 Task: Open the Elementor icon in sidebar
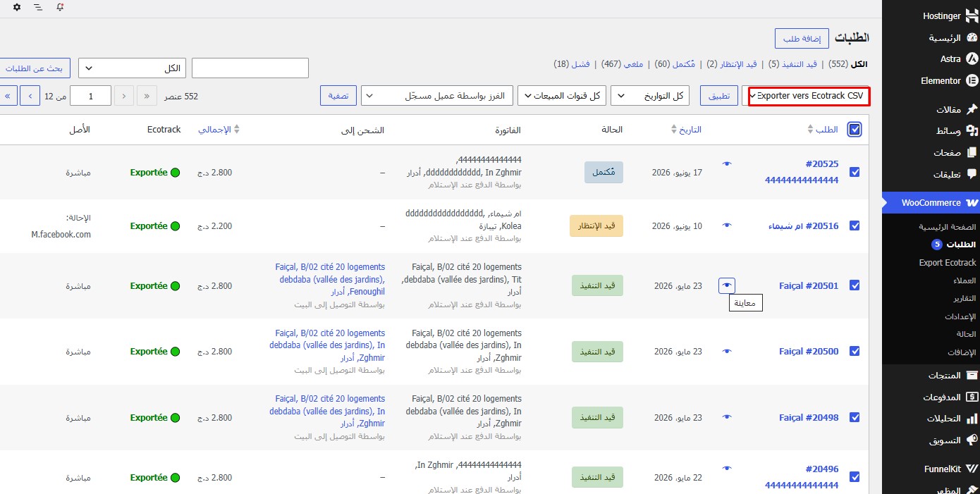pyautogui.click(x=972, y=80)
